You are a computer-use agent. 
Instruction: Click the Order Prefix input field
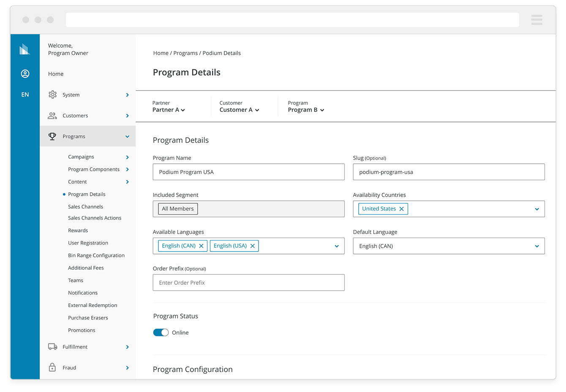coord(249,283)
